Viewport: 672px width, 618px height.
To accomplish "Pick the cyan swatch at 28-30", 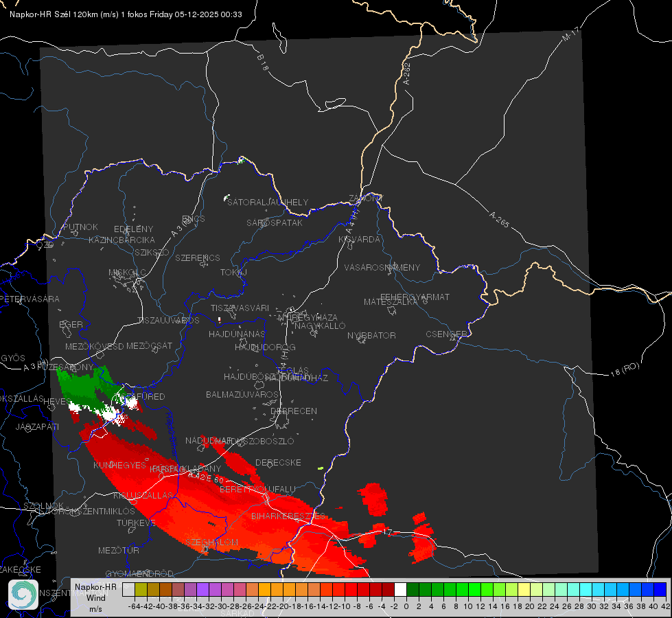I will (x=586, y=589).
